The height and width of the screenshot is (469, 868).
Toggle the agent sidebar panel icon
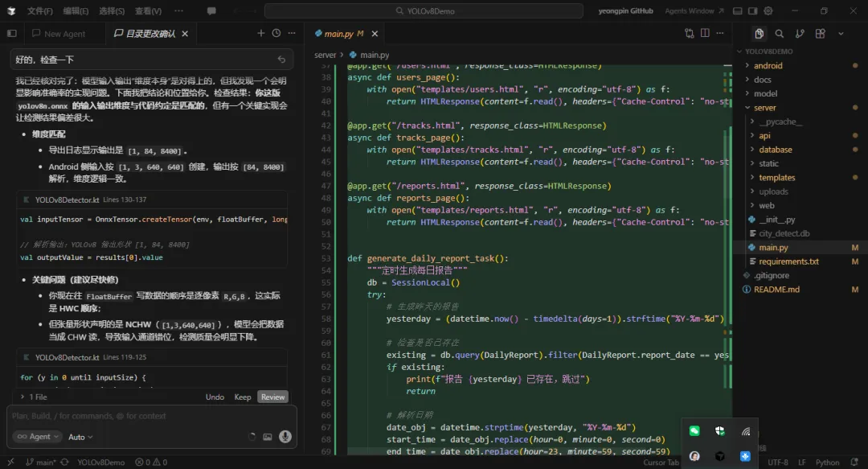point(11,34)
